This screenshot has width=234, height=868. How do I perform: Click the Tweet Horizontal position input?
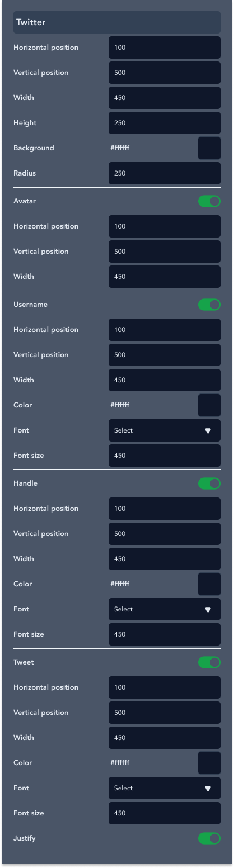165,687
